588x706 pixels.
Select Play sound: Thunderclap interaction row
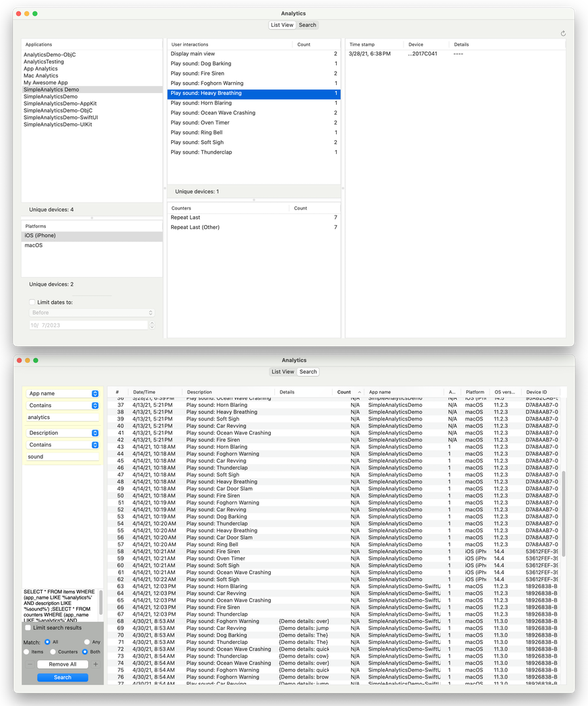tap(254, 152)
